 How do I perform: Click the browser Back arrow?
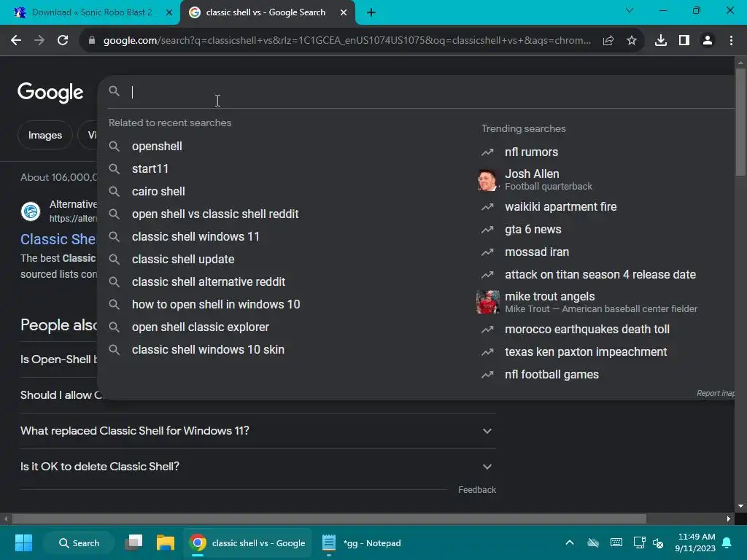pyautogui.click(x=16, y=41)
